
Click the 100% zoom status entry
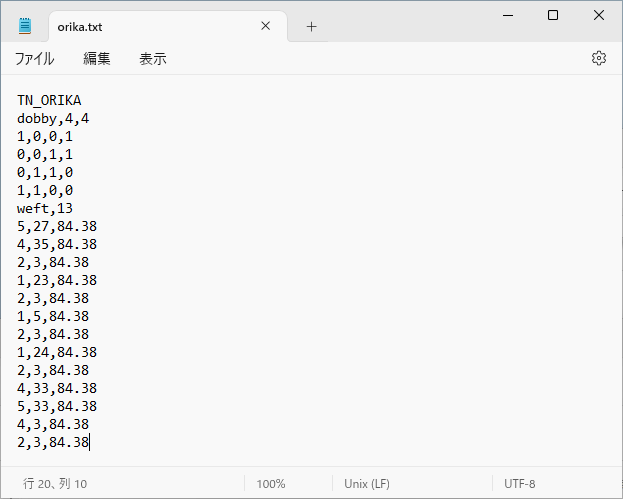coord(271,484)
